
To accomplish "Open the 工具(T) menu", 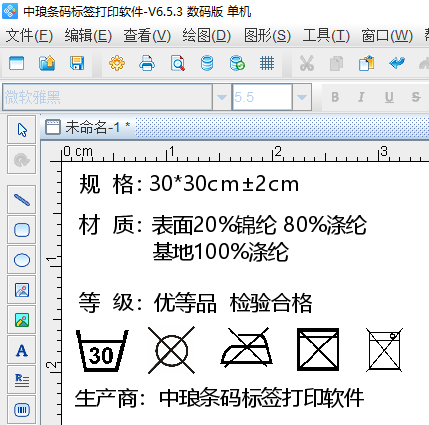I will click(x=326, y=35).
